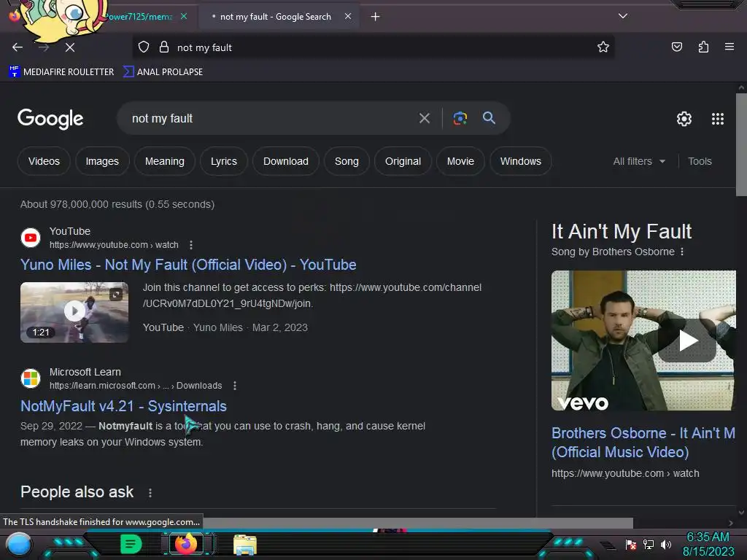This screenshot has height=560, width=747.
Task: Open the clock showing 6:35 AM
Action: [x=708, y=544]
